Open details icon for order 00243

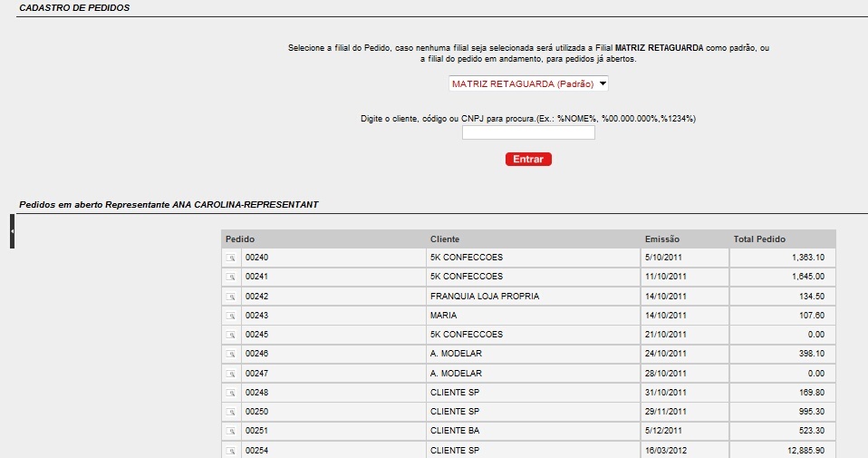click(231, 315)
